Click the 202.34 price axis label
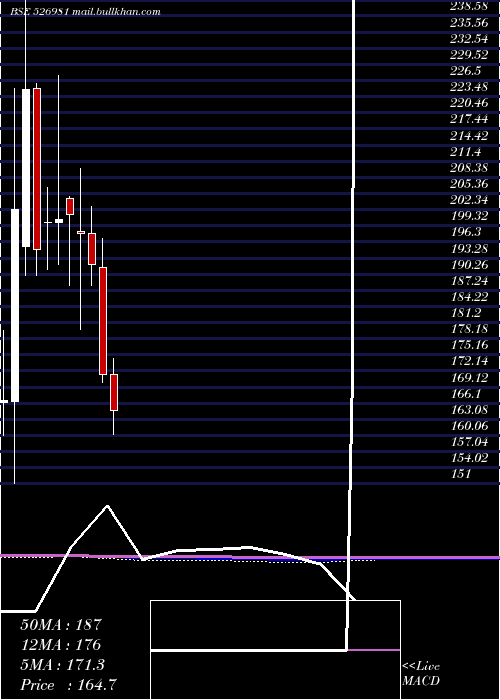Viewport: 500px width, 700px height. click(x=469, y=200)
